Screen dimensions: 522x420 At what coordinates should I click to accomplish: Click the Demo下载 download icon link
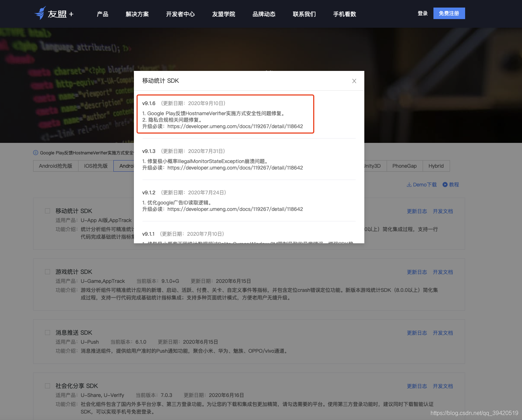point(422,185)
